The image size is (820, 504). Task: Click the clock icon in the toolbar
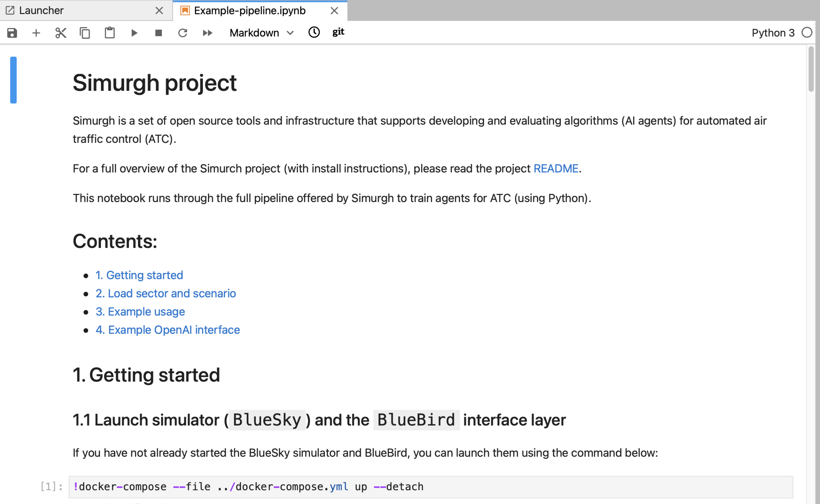[x=314, y=32]
